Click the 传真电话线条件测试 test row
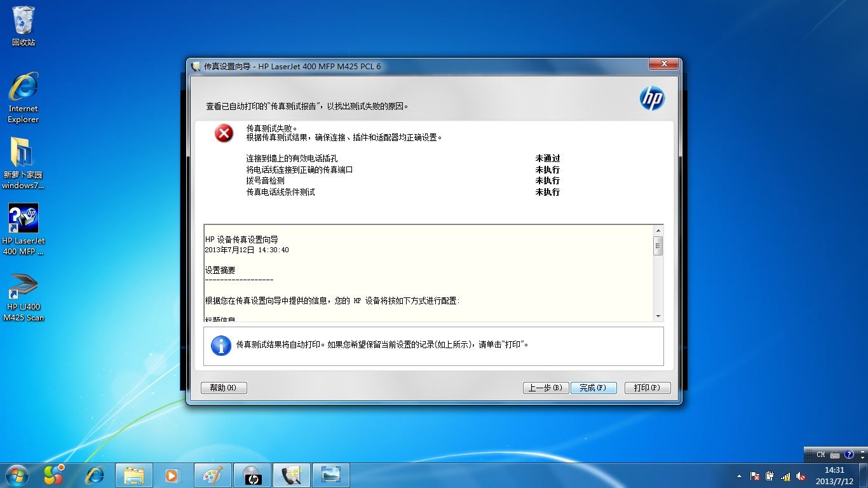Screen dimensions: 868x488 [280, 192]
